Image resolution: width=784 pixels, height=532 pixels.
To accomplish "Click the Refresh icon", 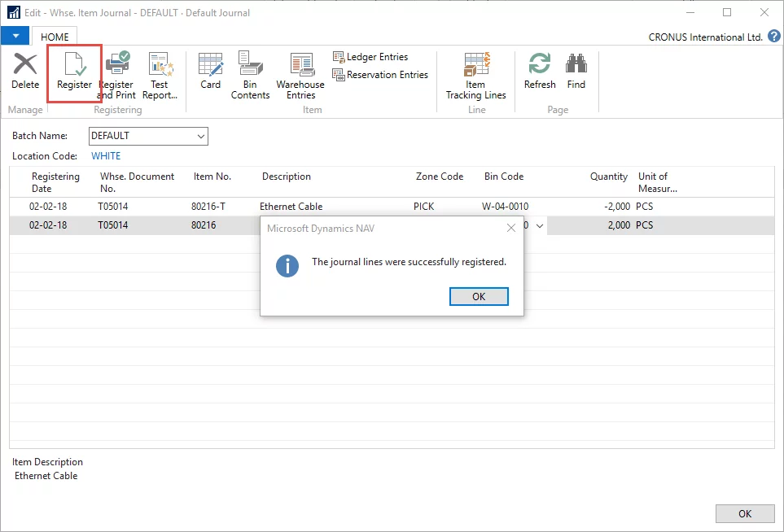I will (x=539, y=72).
